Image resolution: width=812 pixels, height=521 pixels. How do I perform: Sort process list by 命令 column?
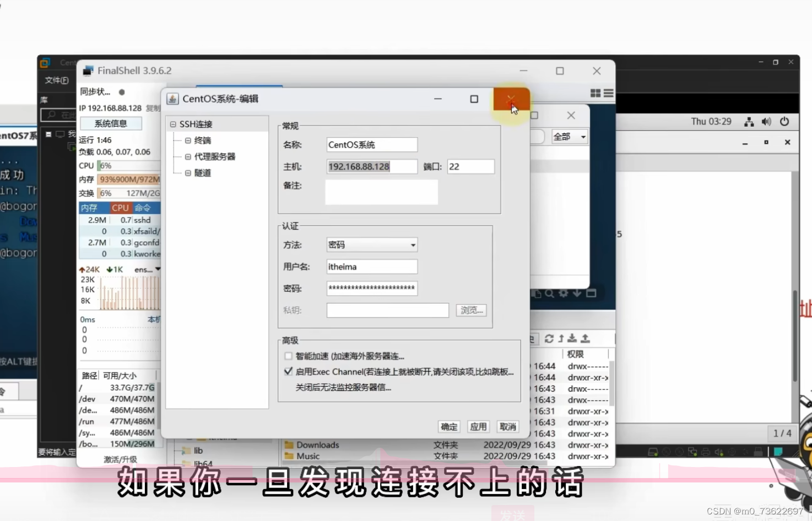click(146, 208)
